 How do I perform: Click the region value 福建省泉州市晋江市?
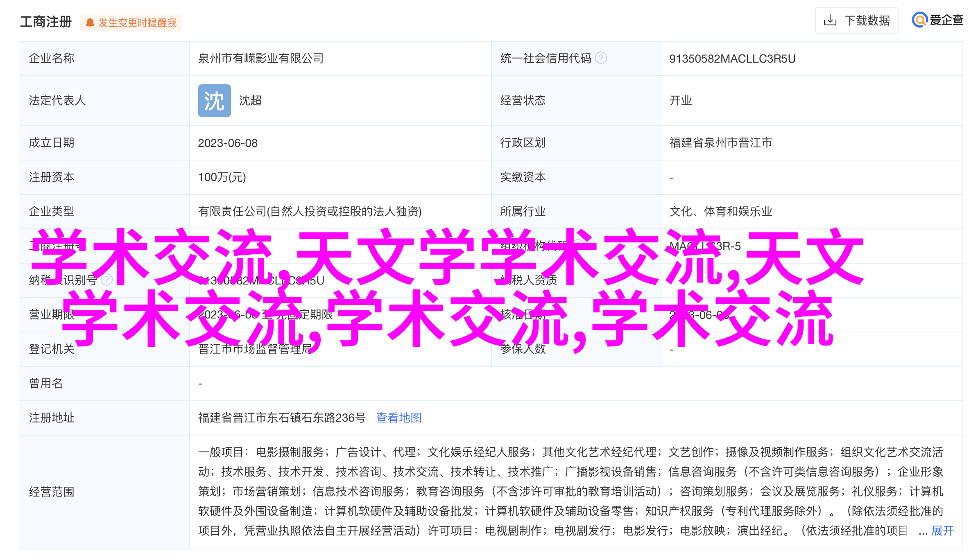[x=720, y=143]
